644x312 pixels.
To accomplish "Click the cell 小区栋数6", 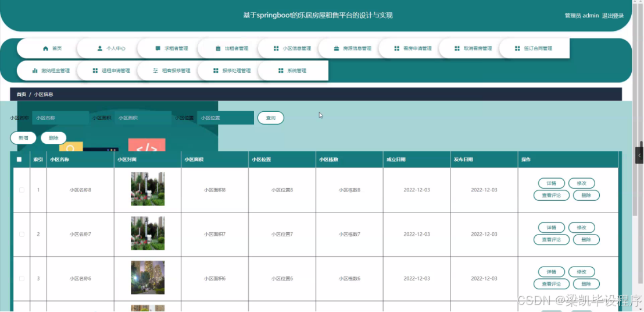I will 349,278.
